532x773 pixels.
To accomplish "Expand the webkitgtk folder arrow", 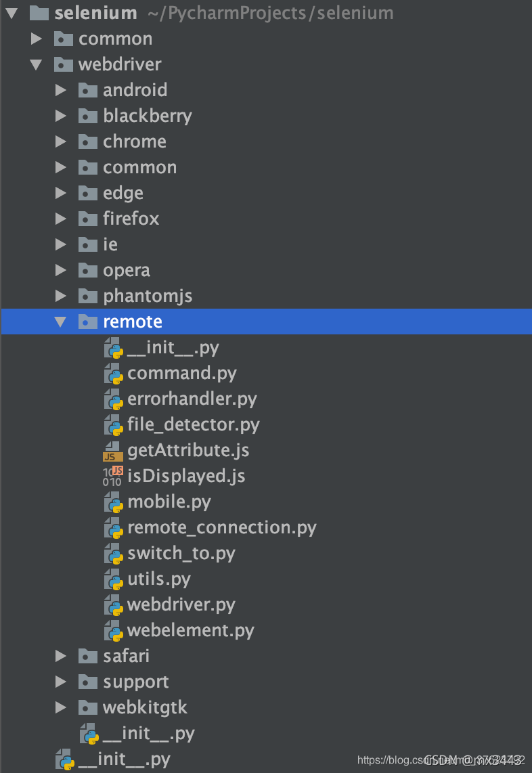I will (61, 707).
